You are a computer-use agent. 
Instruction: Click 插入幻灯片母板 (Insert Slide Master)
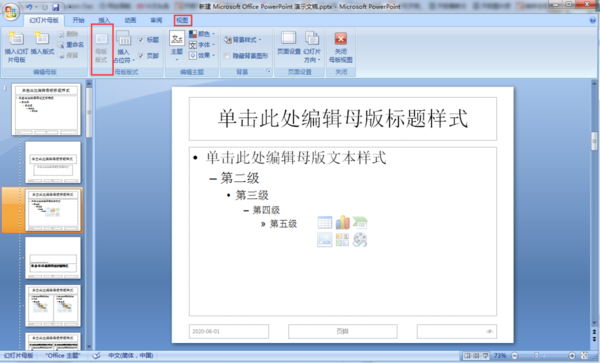[16, 47]
